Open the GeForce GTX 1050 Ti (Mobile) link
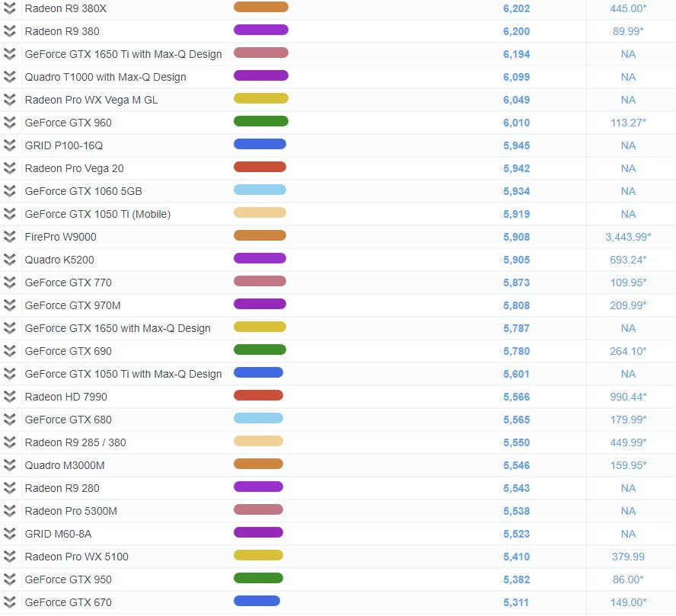 (98, 214)
